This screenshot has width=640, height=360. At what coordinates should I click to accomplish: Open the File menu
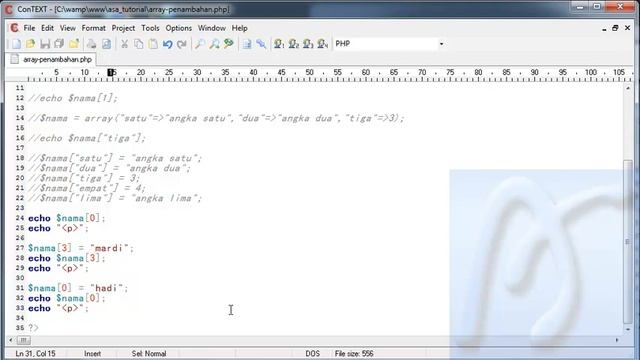(x=29, y=28)
